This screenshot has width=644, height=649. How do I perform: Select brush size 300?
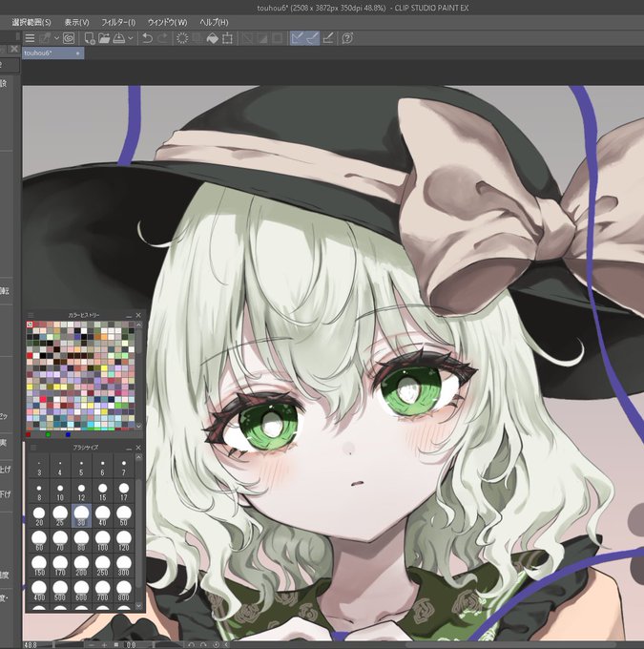[x=123, y=565]
